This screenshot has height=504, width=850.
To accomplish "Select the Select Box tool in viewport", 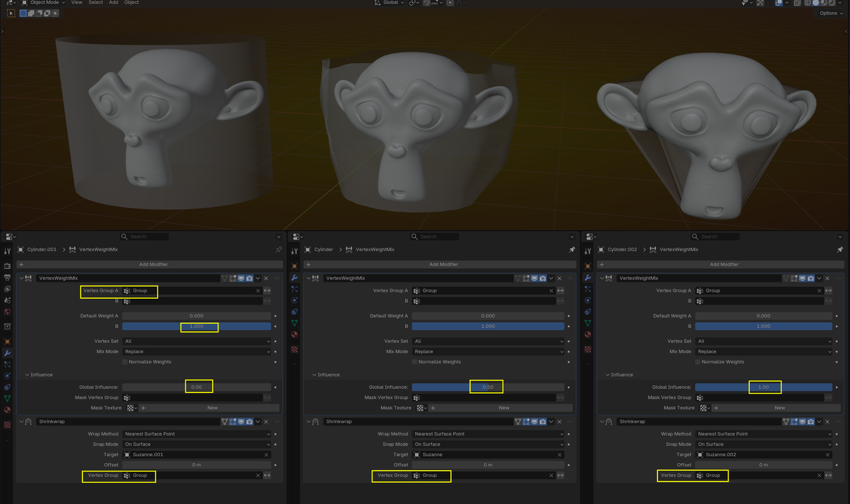I will click(11, 13).
